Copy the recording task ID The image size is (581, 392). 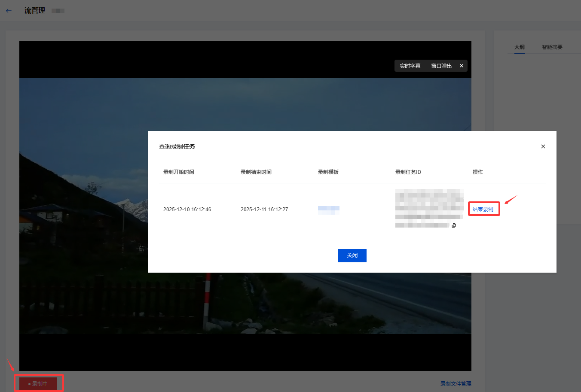[454, 225]
